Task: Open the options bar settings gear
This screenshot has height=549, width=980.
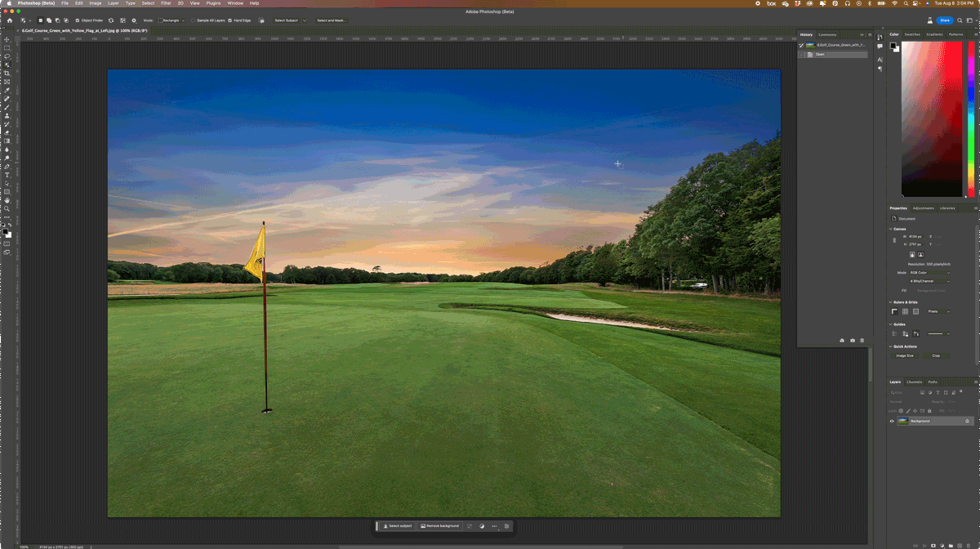Action: pos(134,20)
